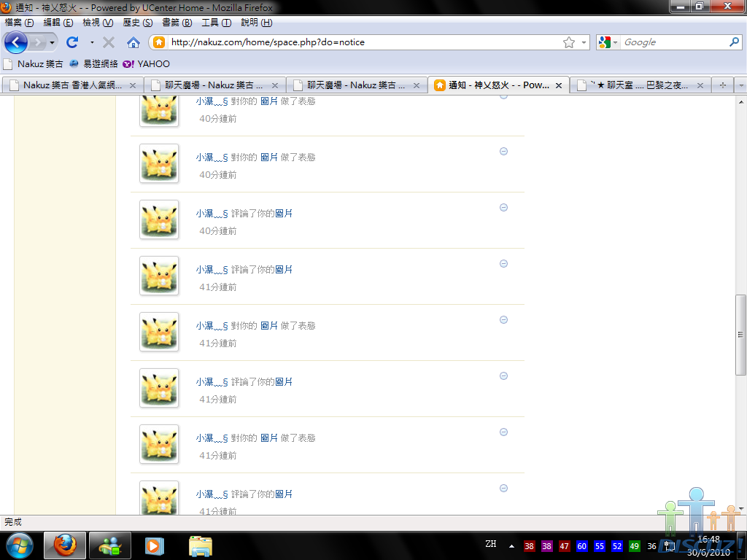The image size is (747, 560).
Task: Open the 說明 (H) menu
Action: point(256,23)
